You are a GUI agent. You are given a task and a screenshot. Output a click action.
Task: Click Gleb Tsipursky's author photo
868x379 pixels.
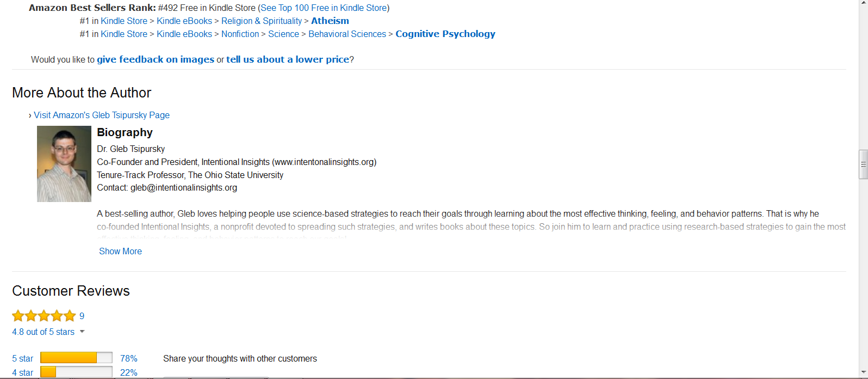click(64, 164)
